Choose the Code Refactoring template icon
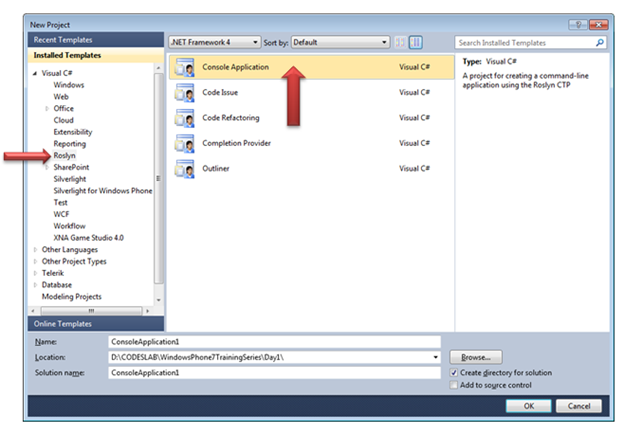Viewport: 624px width, 434px height. pyautogui.click(x=184, y=117)
